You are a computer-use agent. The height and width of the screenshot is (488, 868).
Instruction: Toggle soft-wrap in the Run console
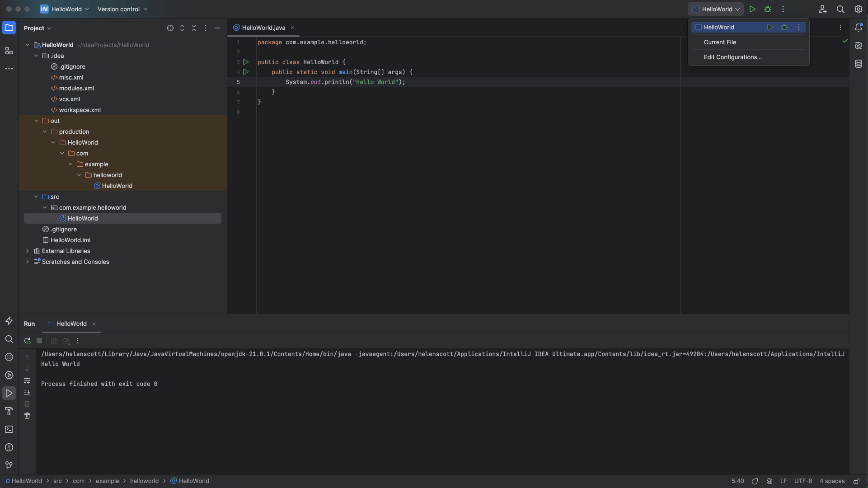pos(27,381)
